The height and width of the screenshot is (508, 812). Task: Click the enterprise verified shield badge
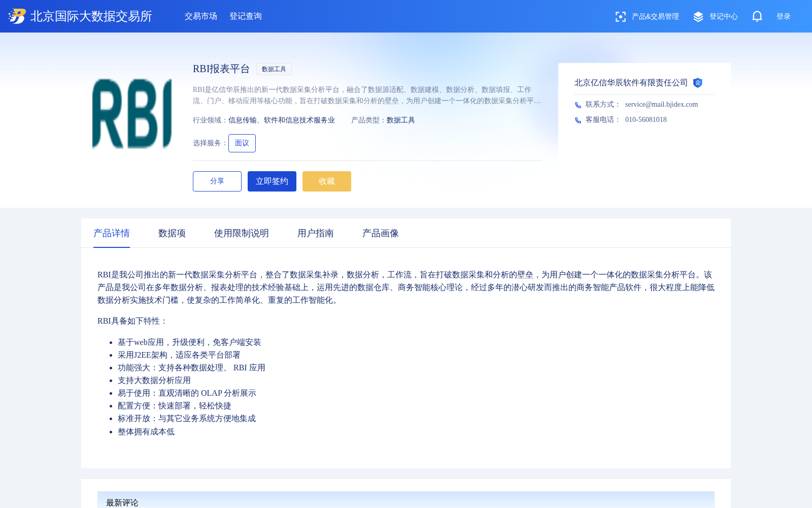(698, 83)
